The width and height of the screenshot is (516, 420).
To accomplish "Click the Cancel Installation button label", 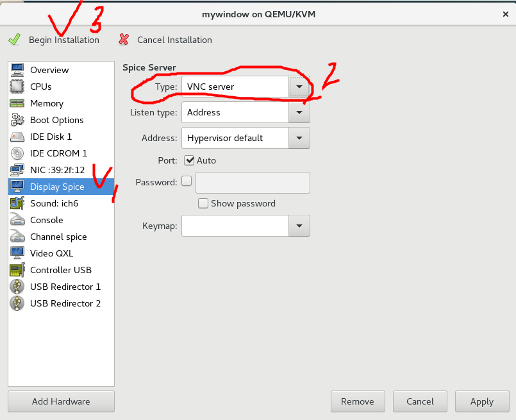I will (174, 40).
